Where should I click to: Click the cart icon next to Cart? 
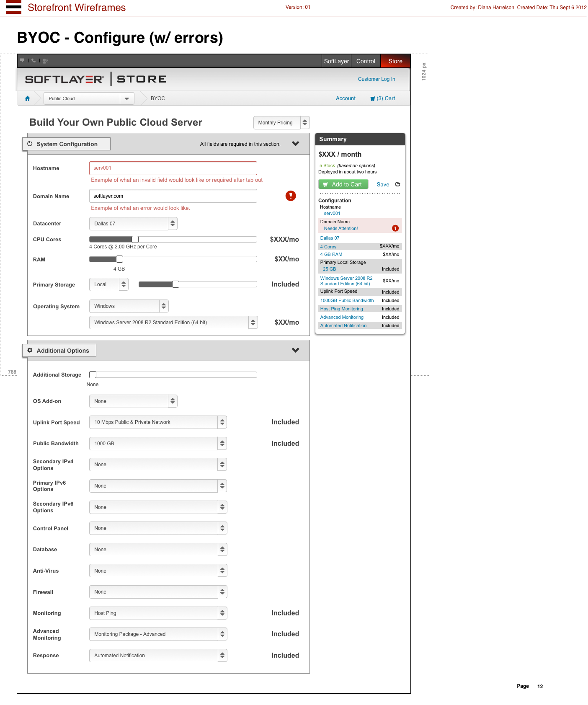tap(373, 98)
